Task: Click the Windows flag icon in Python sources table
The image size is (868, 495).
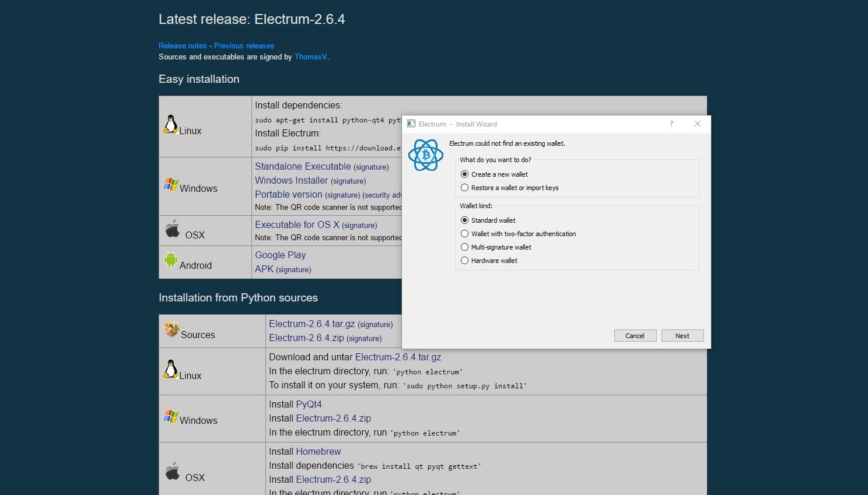Action: [x=171, y=417]
